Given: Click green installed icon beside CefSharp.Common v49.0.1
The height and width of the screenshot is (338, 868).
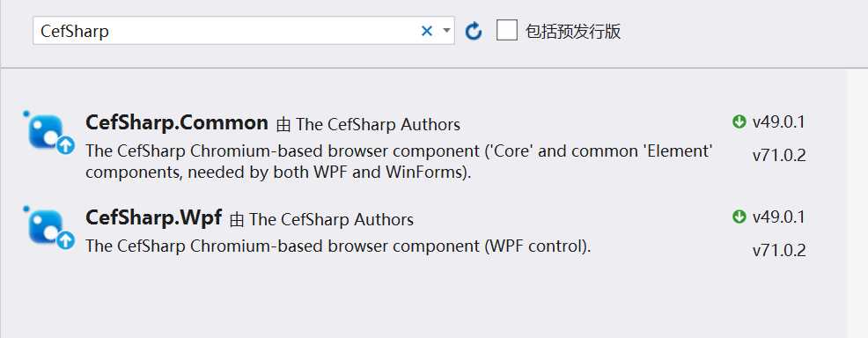Looking at the screenshot, I should tap(739, 121).
